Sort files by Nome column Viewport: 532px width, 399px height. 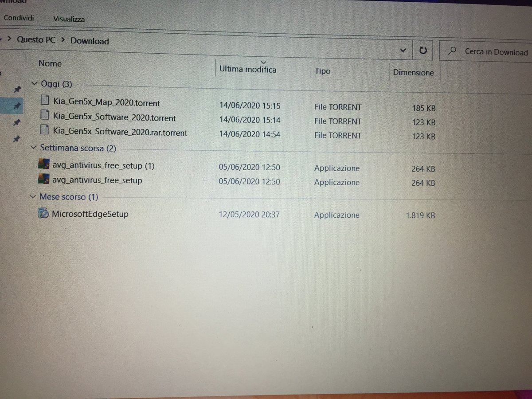(50, 63)
